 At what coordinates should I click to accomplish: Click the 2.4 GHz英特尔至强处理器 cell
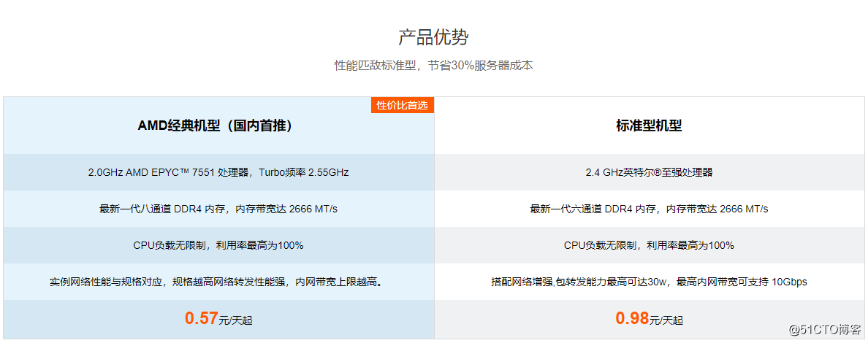pyautogui.click(x=649, y=172)
